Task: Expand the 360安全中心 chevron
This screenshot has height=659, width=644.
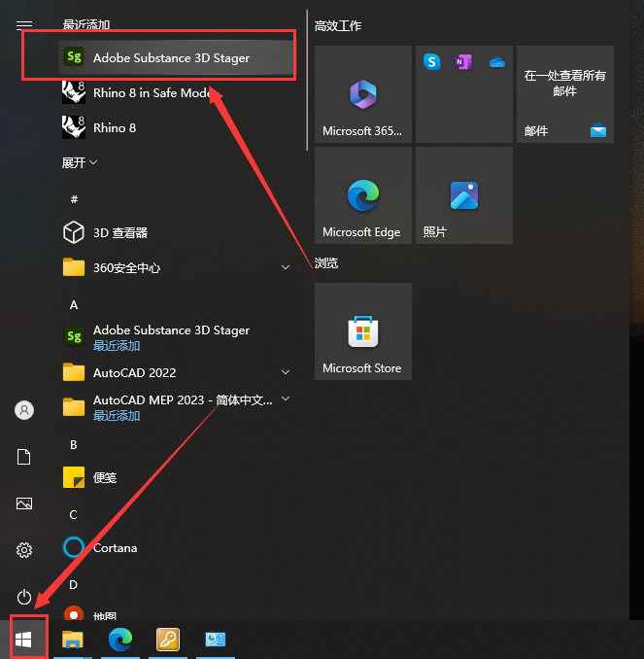Action: click(x=286, y=267)
